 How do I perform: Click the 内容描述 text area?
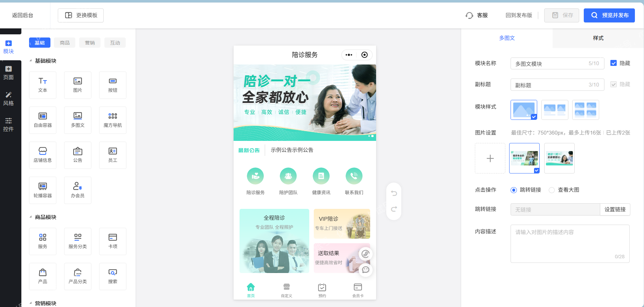click(x=570, y=244)
